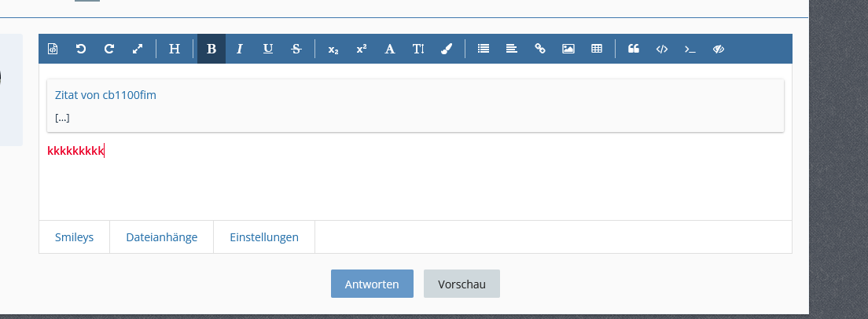Open the font family dropdown
This screenshot has width=868, height=319.
389,49
